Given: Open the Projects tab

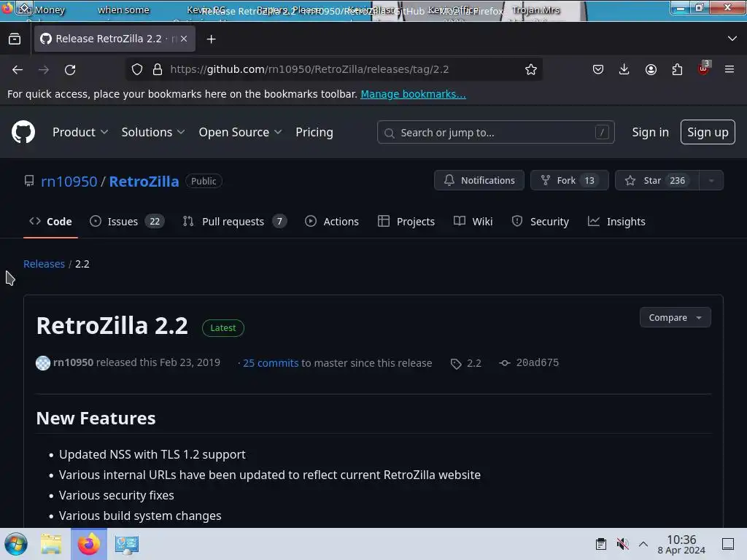Looking at the screenshot, I should (x=406, y=222).
